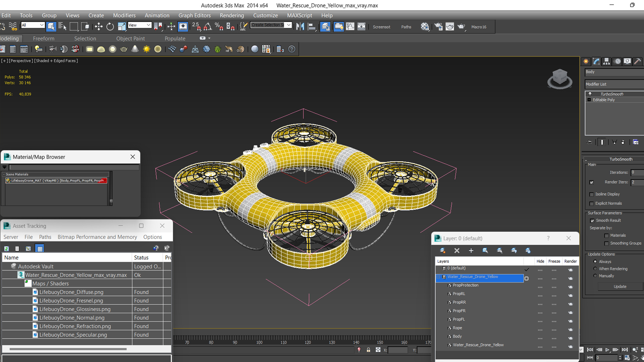Enable Separate by Materials checkbox
Viewport: 644px width, 362px height.
606,236
